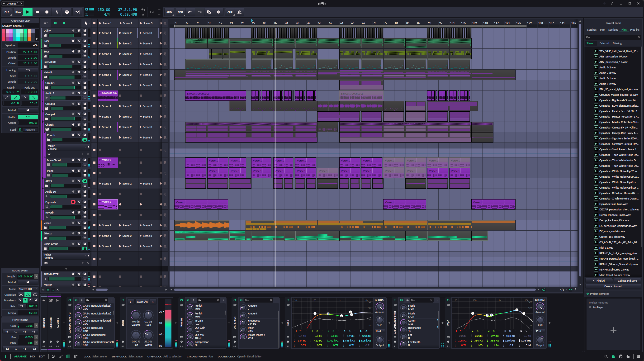Solo the Vocals track

[79, 223]
